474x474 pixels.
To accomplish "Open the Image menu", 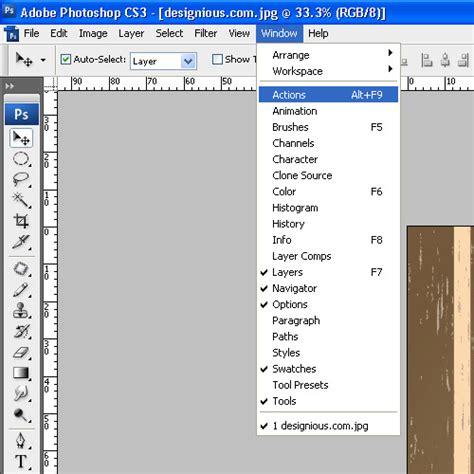I will point(93,33).
